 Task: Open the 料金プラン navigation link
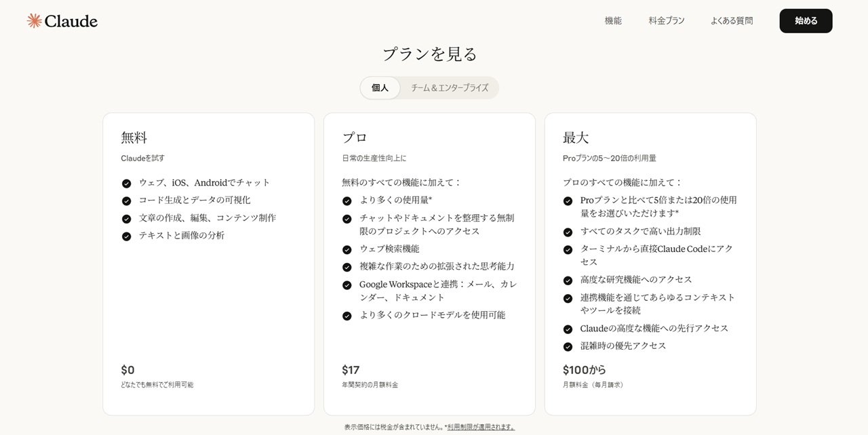[x=667, y=21]
